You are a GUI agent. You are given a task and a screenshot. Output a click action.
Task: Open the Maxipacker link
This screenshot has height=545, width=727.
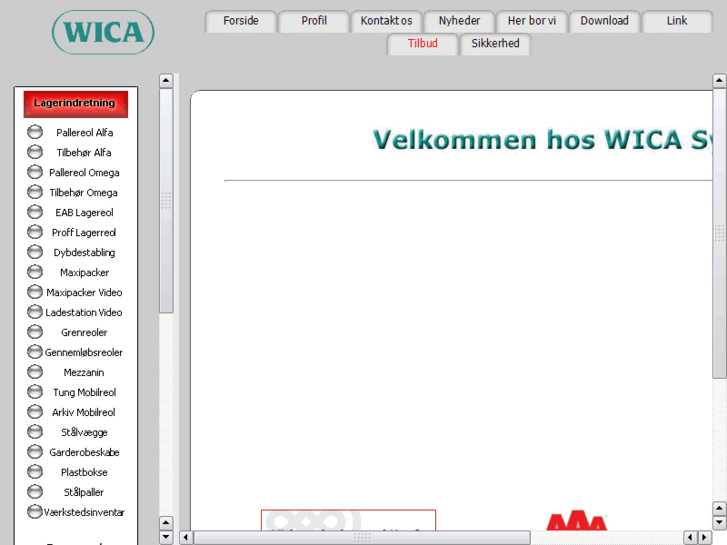pos(84,272)
